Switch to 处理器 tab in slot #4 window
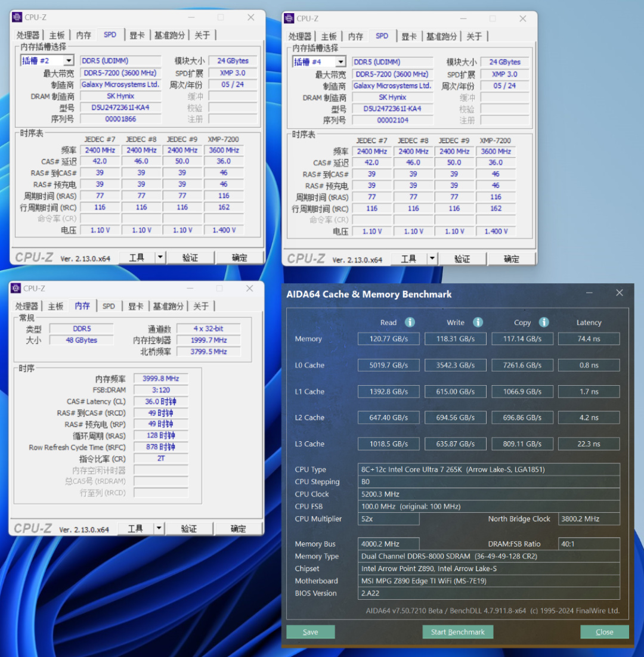The image size is (644, 657). [x=299, y=36]
